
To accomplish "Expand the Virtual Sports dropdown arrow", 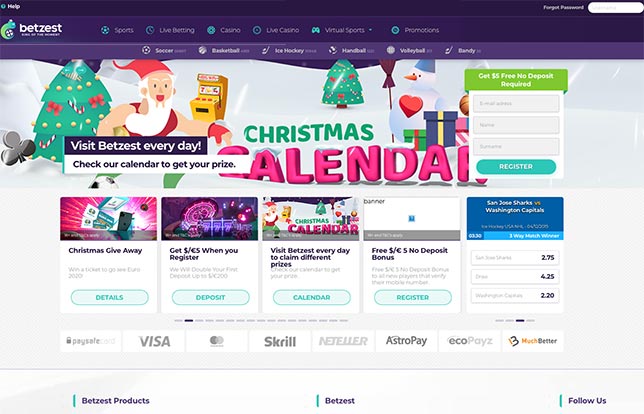I will click(370, 30).
